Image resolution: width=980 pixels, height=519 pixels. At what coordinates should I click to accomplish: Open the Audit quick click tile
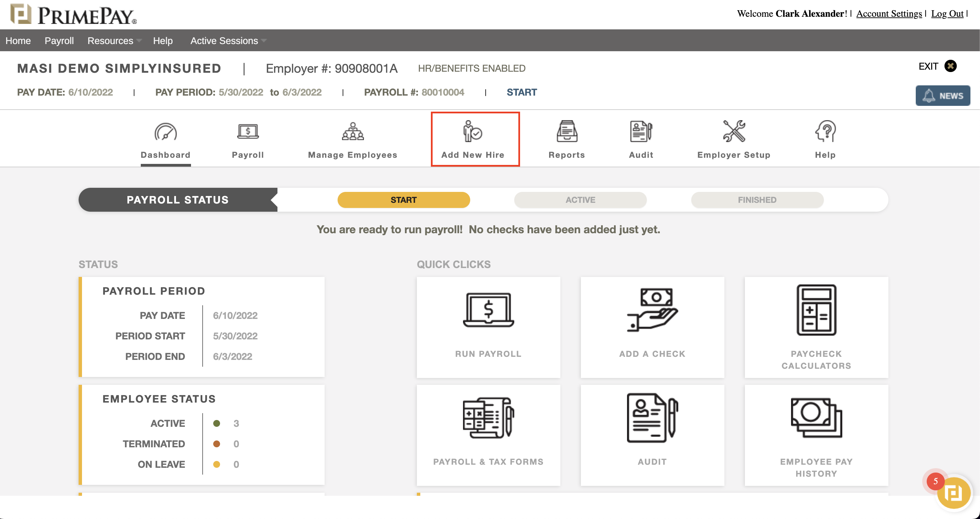[652, 435]
